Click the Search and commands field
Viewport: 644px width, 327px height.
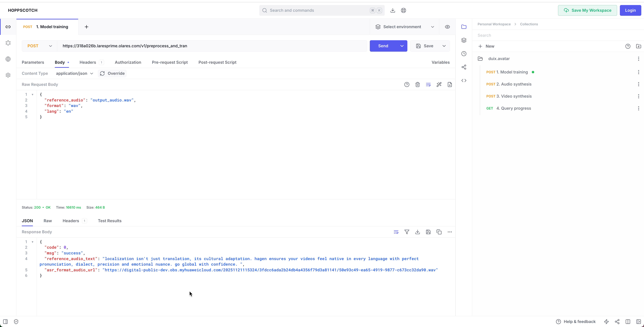click(317, 11)
